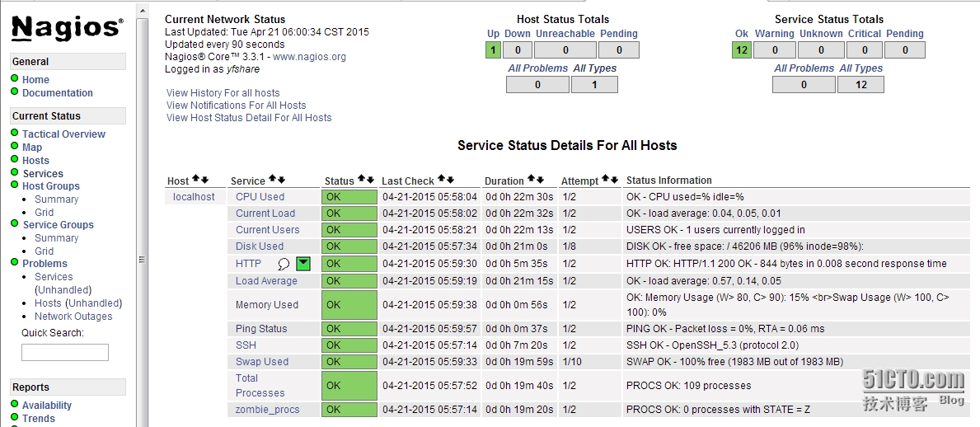Sort Status column descending with down arrow
This screenshot has height=427, width=980.
coord(369,179)
